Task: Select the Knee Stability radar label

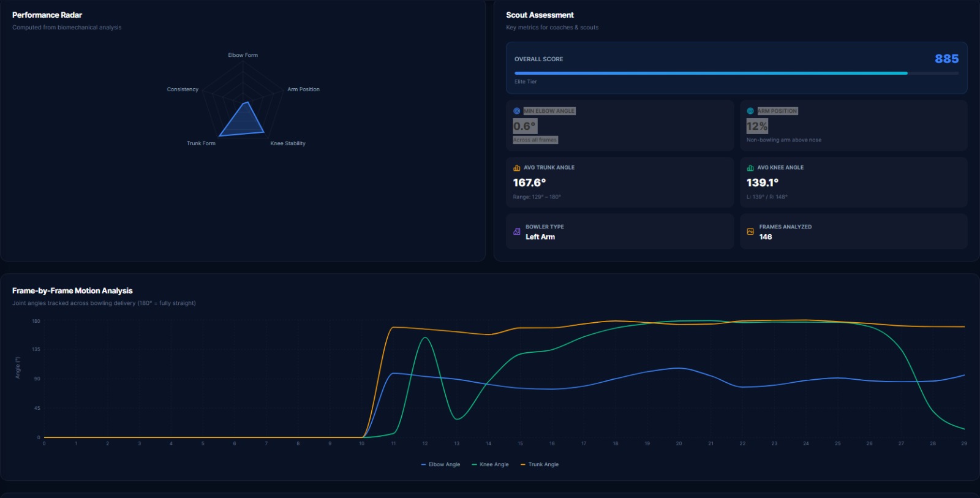Action: click(288, 143)
